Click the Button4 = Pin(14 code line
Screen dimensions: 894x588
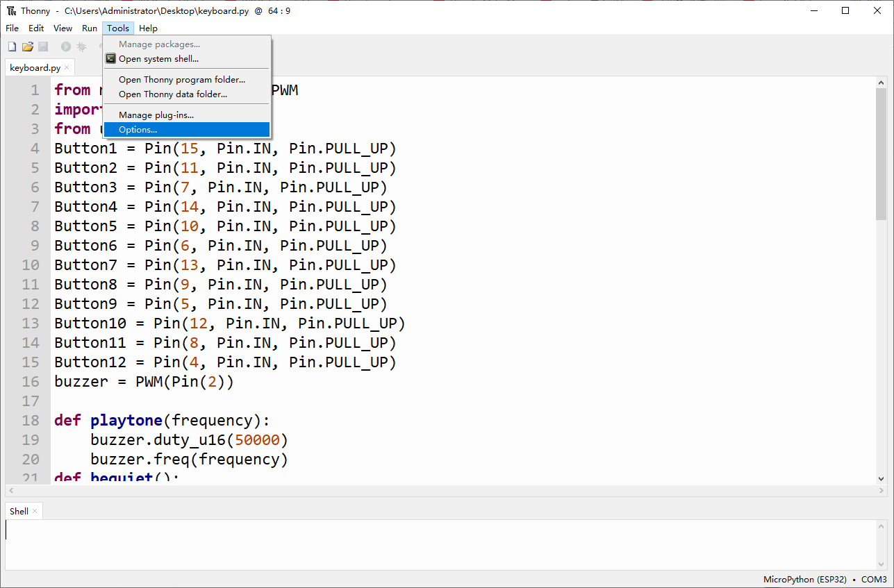point(225,207)
